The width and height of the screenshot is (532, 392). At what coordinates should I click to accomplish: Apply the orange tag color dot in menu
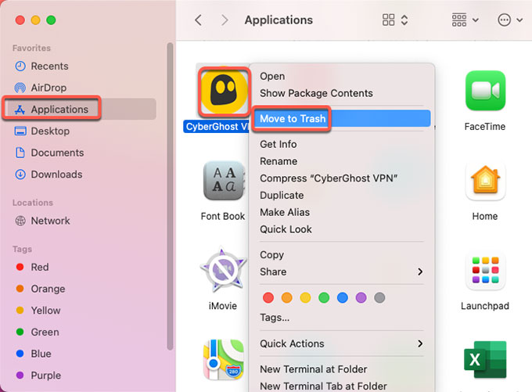point(286,297)
